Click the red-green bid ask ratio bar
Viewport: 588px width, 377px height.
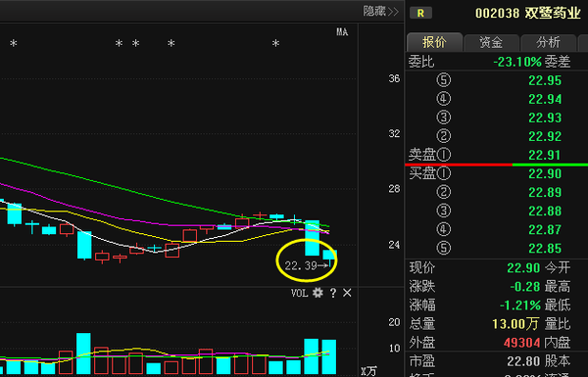(x=497, y=165)
